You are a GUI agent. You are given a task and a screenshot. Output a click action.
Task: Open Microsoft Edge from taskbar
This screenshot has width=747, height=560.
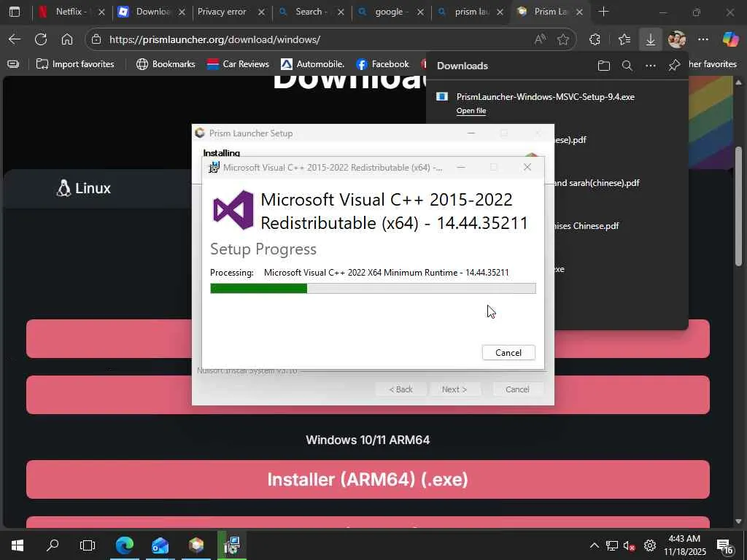coord(124,545)
